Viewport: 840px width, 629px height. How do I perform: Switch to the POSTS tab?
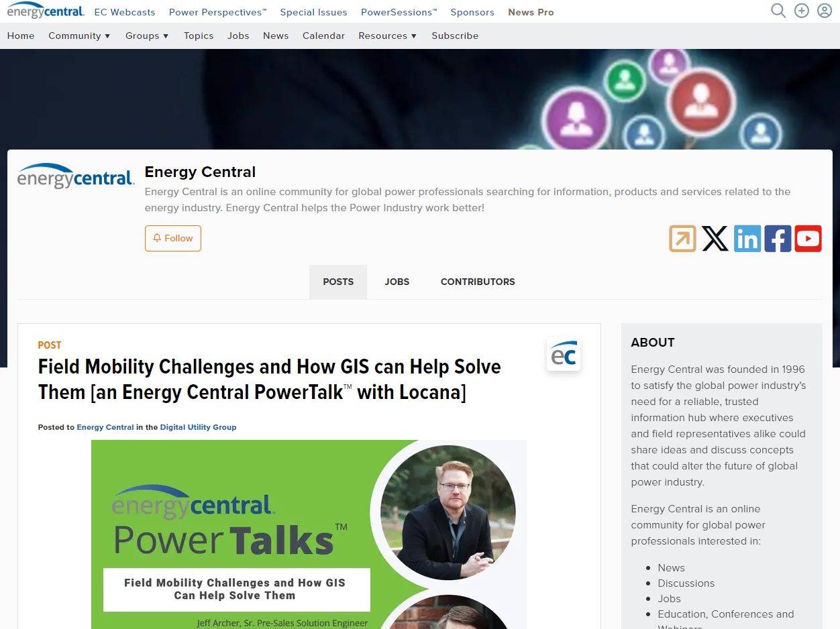[x=338, y=282]
